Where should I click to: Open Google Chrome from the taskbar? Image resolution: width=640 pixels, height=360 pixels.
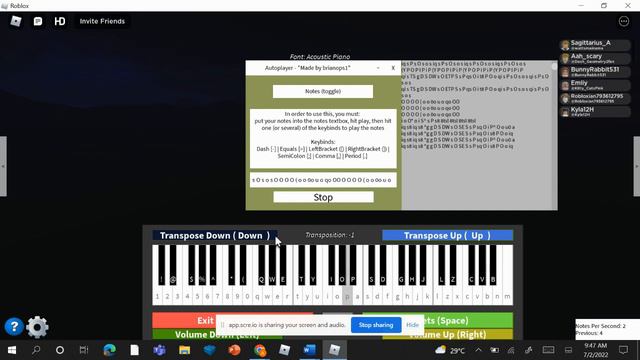click(x=260, y=350)
